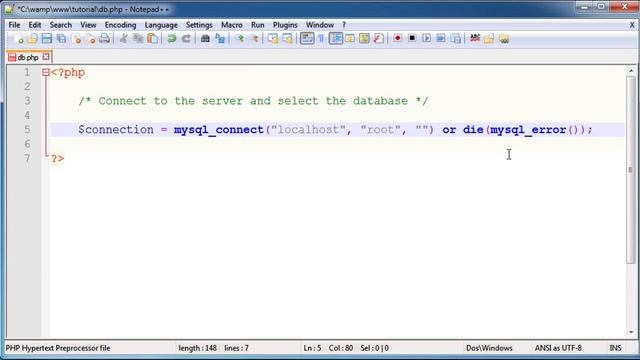
Task: Click the comment text on line 3
Action: point(253,101)
